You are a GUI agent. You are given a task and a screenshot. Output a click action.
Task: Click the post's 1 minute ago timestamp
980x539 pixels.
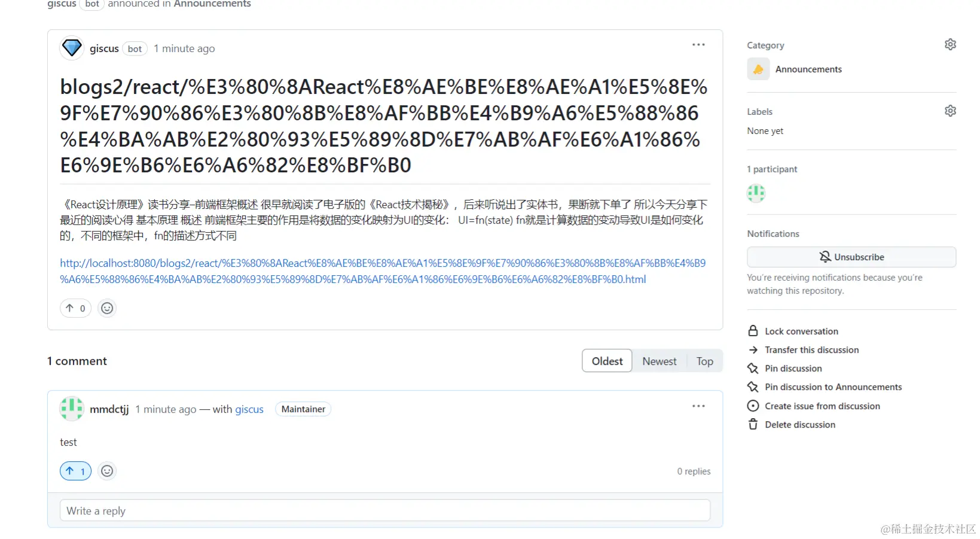[x=184, y=48]
